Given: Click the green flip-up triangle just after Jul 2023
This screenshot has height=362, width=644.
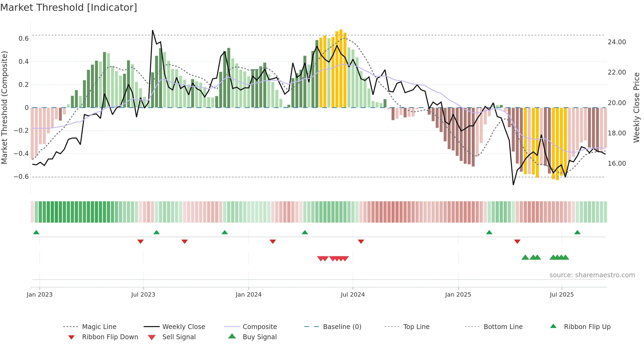Looking at the screenshot, I should 156,232.
